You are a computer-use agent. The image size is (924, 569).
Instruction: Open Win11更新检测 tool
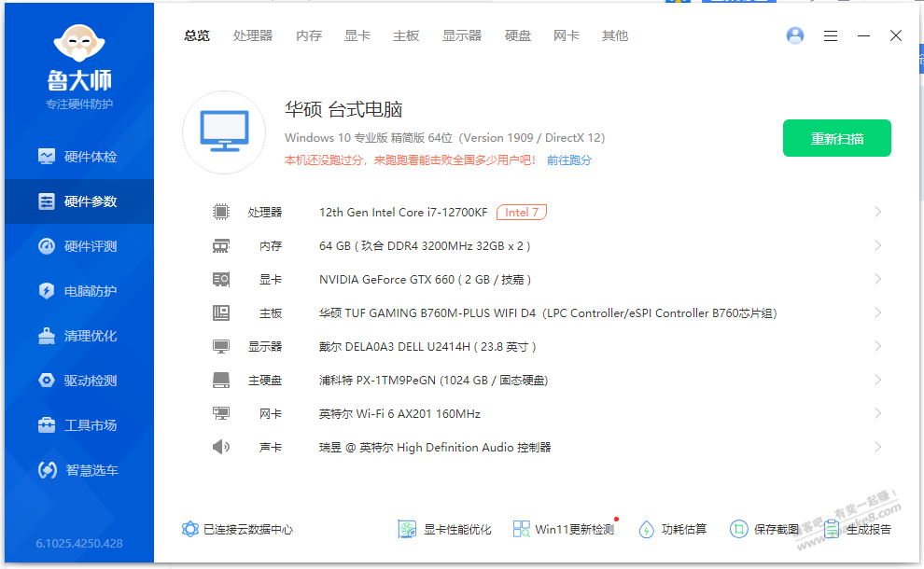pos(564,530)
